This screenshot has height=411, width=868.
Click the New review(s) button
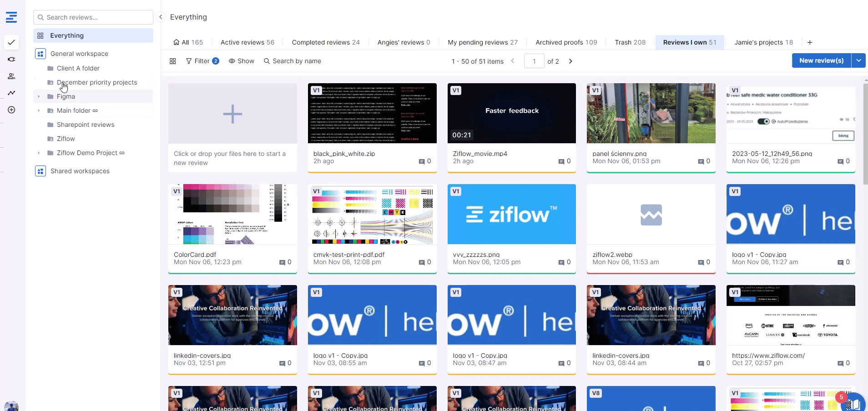(x=821, y=60)
